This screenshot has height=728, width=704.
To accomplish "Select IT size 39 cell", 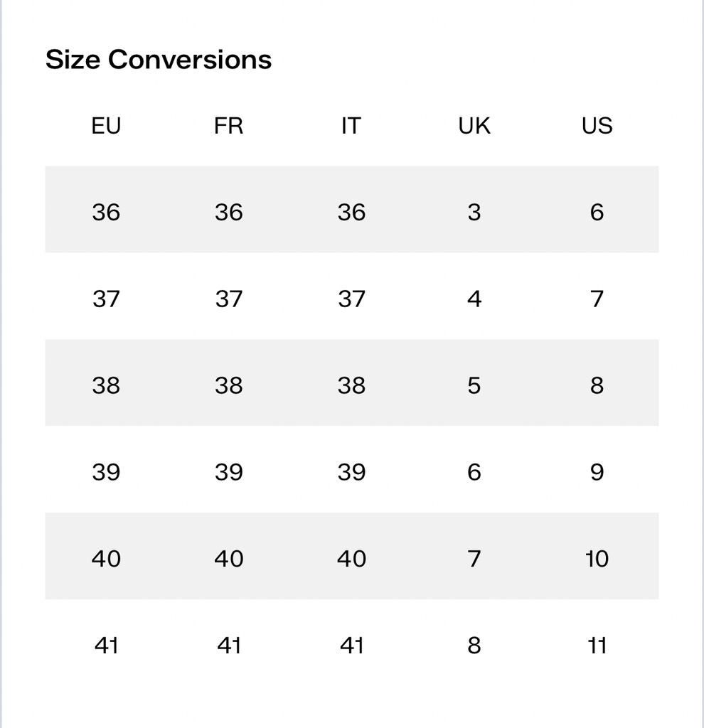I will coord(351,472).
